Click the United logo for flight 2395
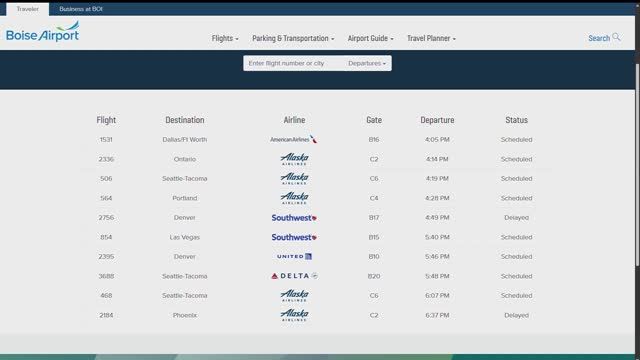 294,256
